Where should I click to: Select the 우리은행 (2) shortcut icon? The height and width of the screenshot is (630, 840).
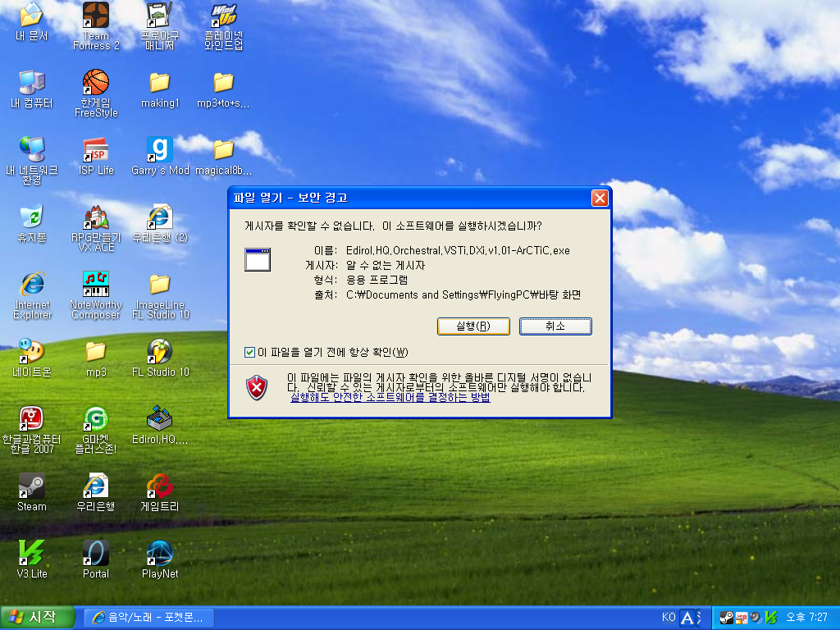[160, 223]
